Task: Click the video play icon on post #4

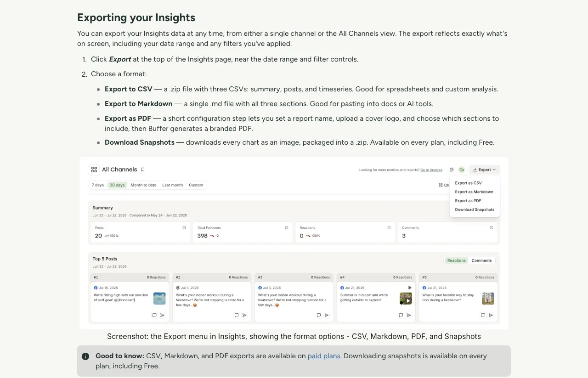Action: [x=410, y=288]
